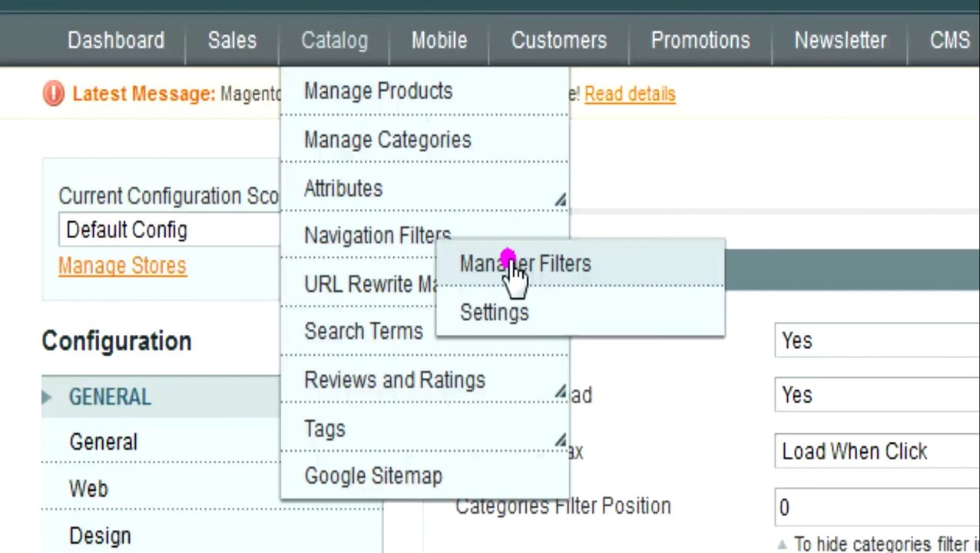Open the Design configuration tab

100,536
